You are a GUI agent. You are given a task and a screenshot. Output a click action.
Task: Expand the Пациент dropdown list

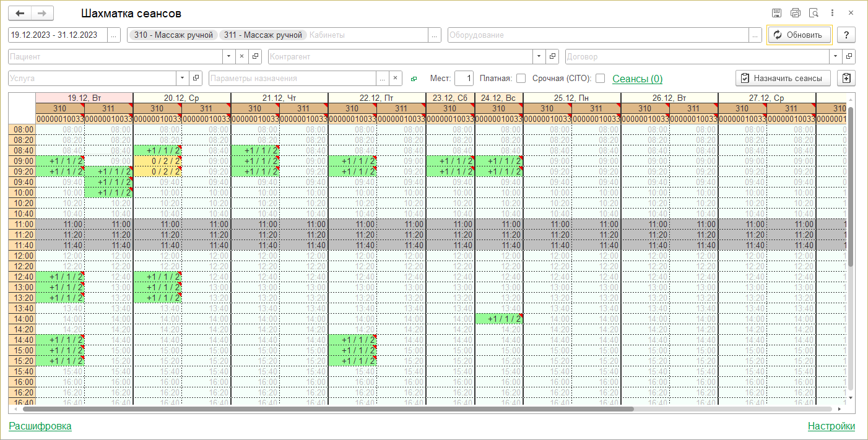pos(229,56)
